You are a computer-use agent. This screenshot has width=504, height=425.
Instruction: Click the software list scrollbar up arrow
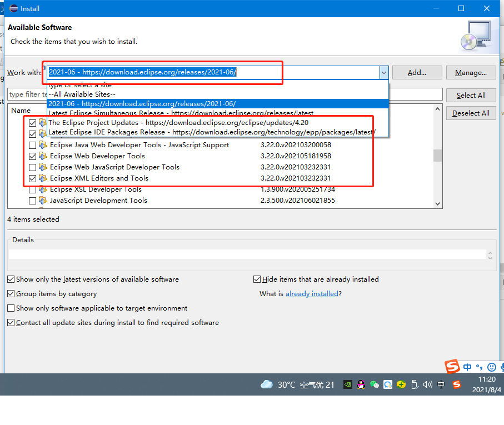coord(437,109)
